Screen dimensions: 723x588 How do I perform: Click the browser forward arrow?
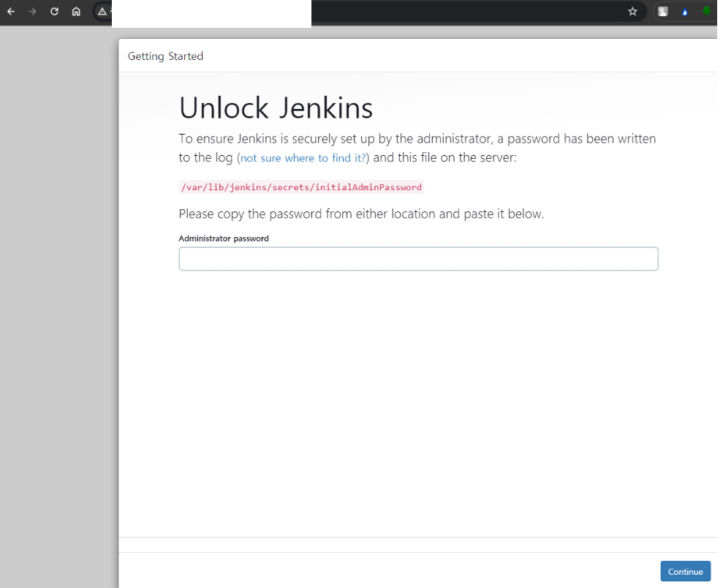click(x=32, y=12)
